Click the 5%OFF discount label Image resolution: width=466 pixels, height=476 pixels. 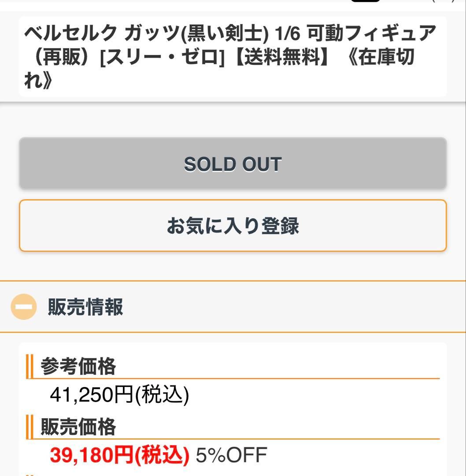point(231,455)
